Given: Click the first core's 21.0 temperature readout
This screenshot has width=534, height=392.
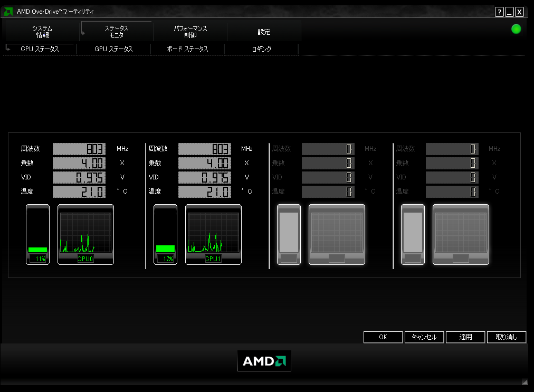Looking at the screenshot, I should pos(79,192).
